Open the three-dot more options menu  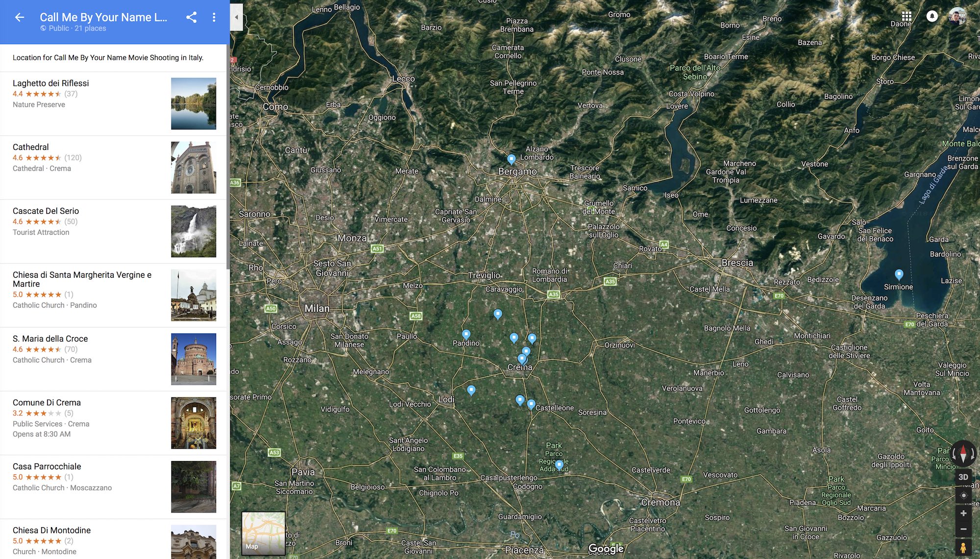coord(214,17)
